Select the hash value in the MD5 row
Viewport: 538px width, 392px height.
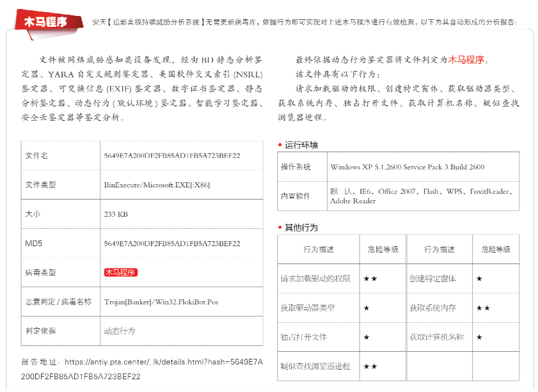coord(172,244)
